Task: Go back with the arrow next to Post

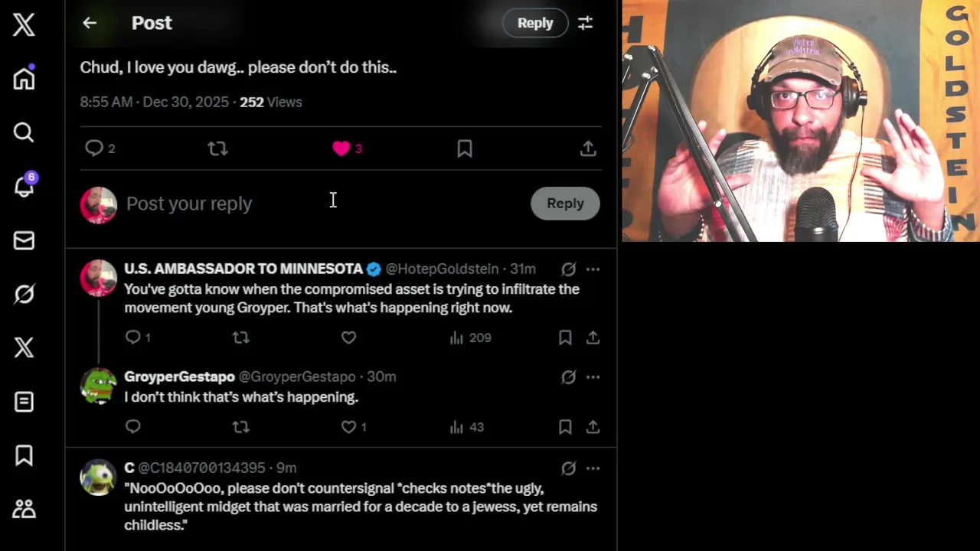Action: tap(90, 23)
